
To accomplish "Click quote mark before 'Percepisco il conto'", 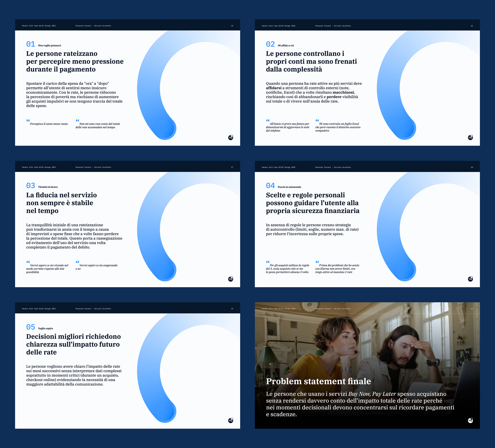I will point(28,121).
